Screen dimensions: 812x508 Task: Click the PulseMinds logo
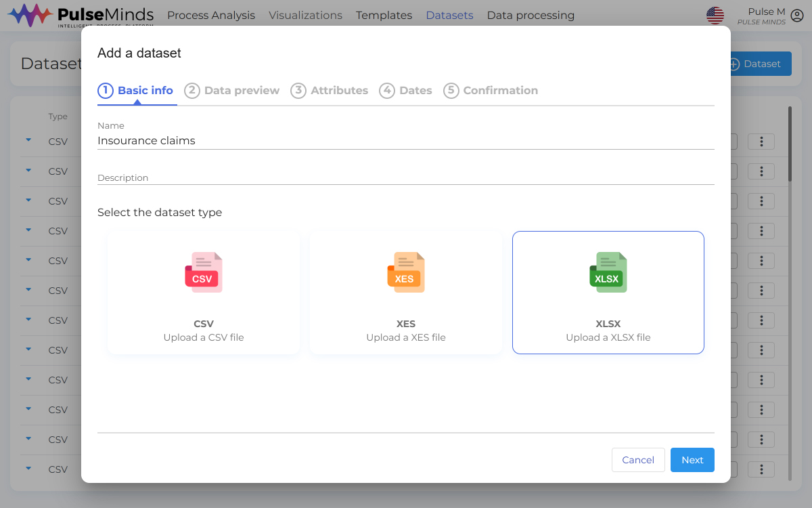(x=81, y=16)
